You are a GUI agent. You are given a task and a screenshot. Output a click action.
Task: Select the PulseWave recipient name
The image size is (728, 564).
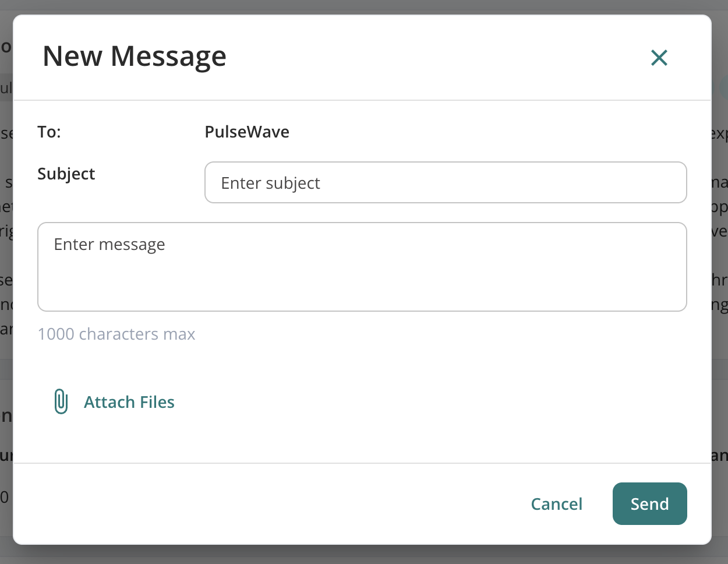point(247,132)
